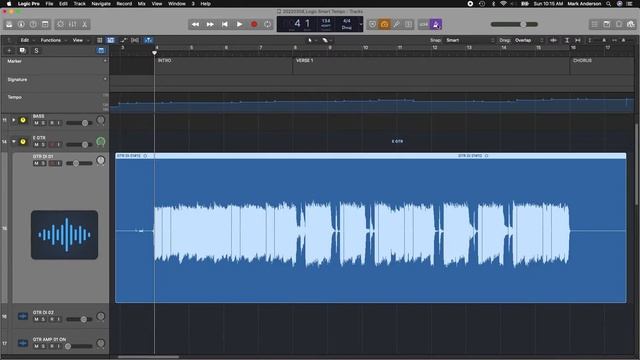Image resolution: width=640 pixels, height=360 pixels.
Task: Open the Library button in control bar
Action: [x=9, y=24]
